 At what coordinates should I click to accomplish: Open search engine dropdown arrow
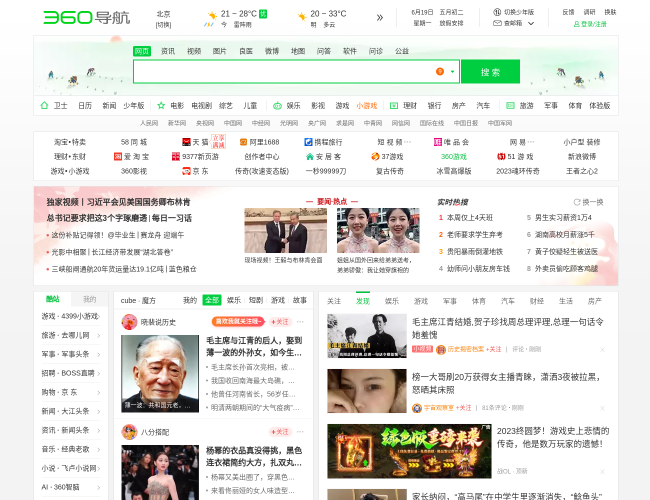(x=452, y=72)
